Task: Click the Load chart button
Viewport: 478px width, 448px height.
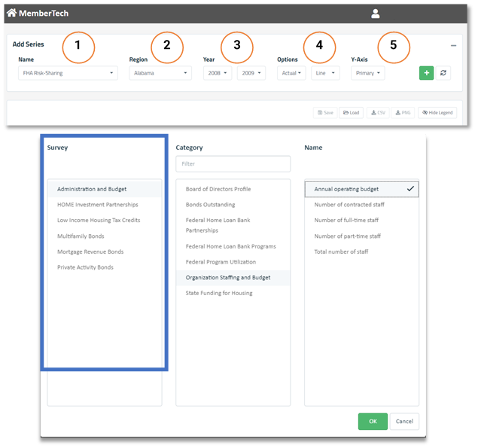Action: tap(351, 112)
